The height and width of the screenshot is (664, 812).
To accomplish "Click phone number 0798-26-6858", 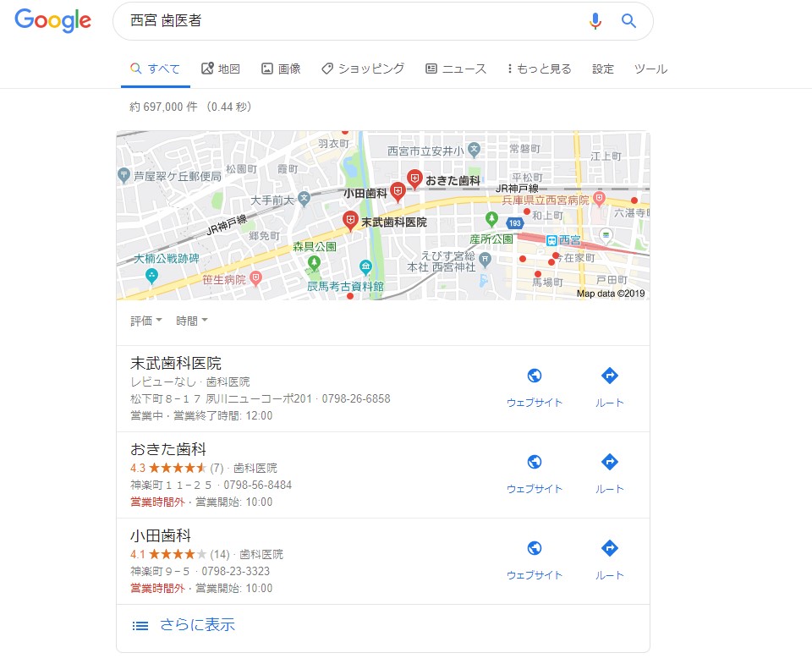I will pyautogui.click(x=356, y=398).
